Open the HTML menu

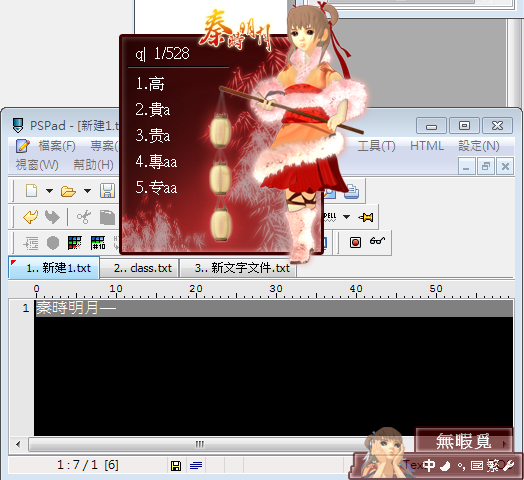point(427,146)
